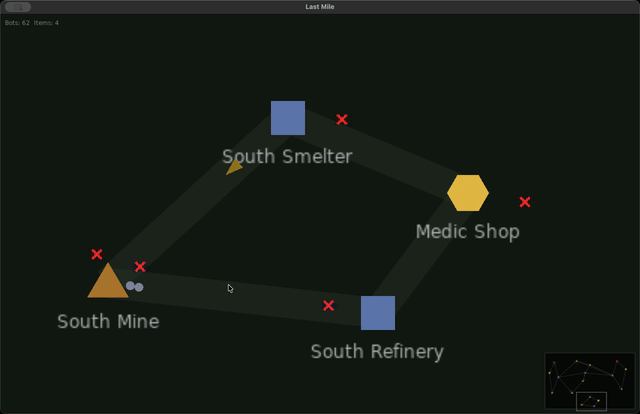
Task: Select the South Mine orange triangle
Action: click(108, 283)
